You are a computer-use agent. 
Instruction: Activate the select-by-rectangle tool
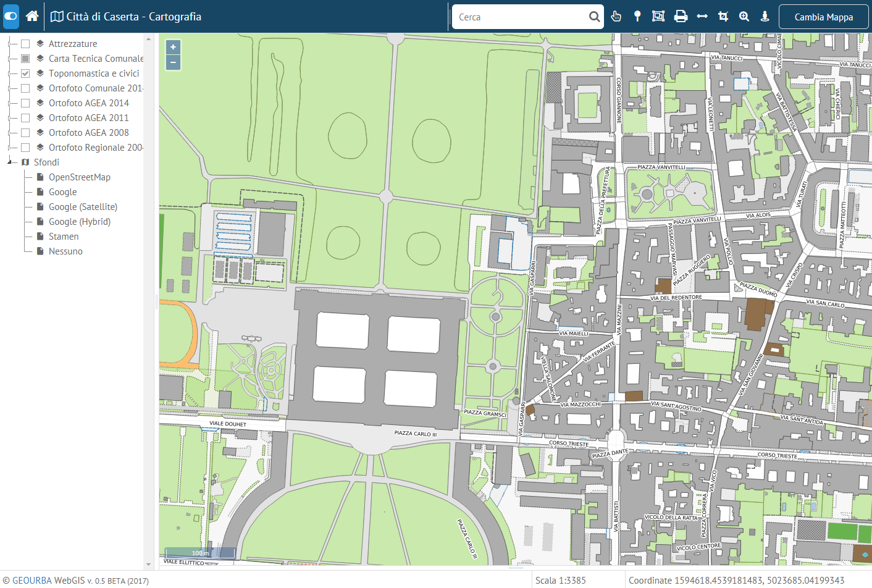point(658,17)
